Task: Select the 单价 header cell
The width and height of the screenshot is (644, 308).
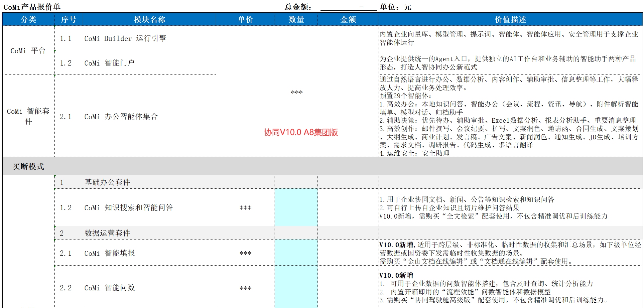Action: tap(245, 20)
